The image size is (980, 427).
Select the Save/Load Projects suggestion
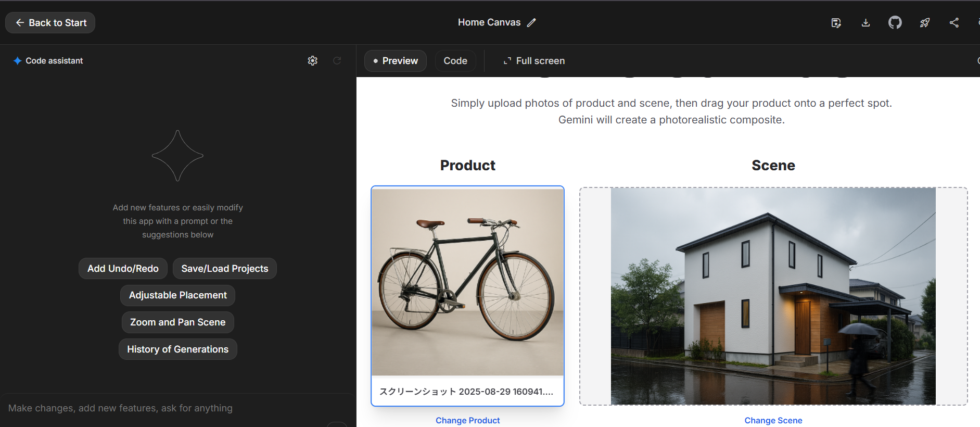click(x=225, y=268)
